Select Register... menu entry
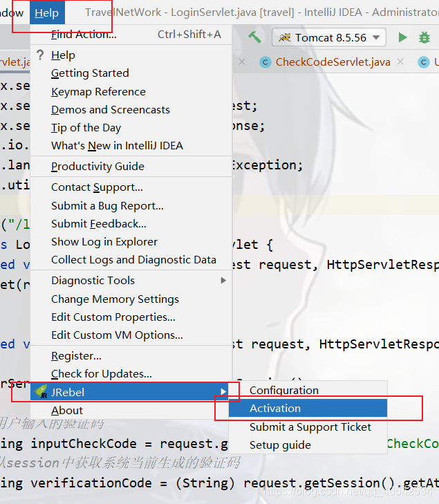The image size is (439, 504). coord(131,356)
